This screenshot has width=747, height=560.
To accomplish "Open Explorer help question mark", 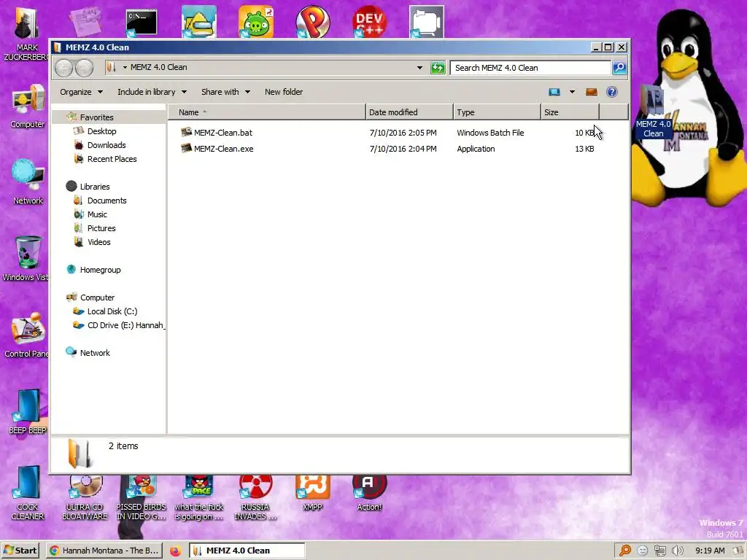I will click(x=612, y=92).
